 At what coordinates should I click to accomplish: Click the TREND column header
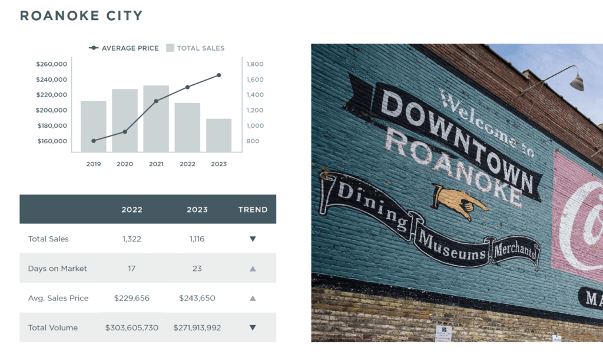tap(253, 210)
